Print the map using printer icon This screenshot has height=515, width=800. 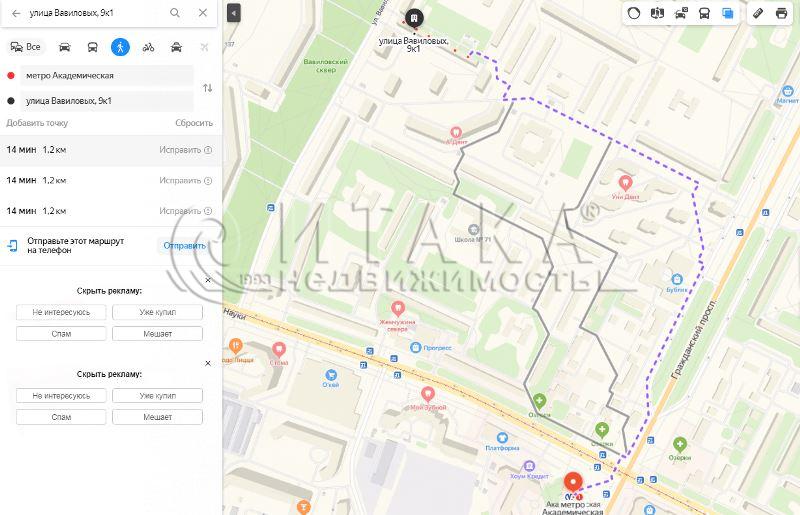coord(781,14)
